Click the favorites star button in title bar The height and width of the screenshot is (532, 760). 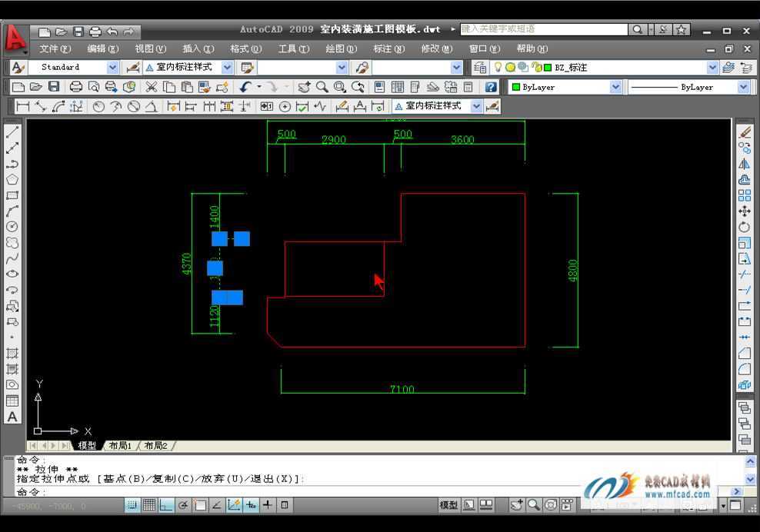click(x=681, y=29)
